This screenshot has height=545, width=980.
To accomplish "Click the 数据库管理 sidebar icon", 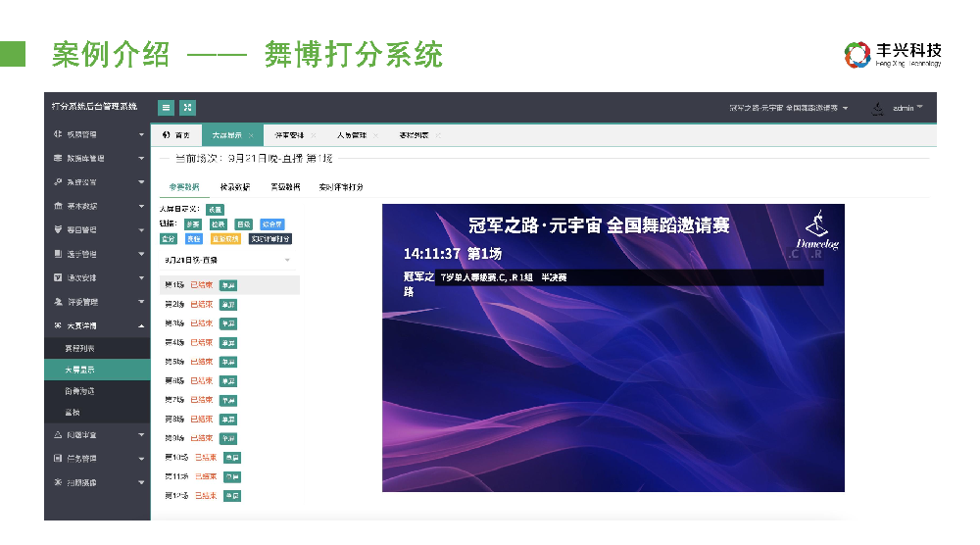I will [58, 158].
